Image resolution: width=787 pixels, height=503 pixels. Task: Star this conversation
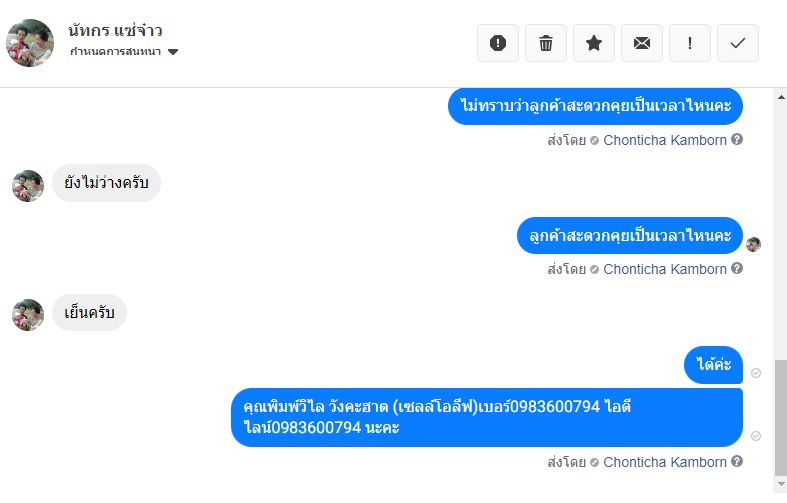pyautogui.click(x=594, y=43)
